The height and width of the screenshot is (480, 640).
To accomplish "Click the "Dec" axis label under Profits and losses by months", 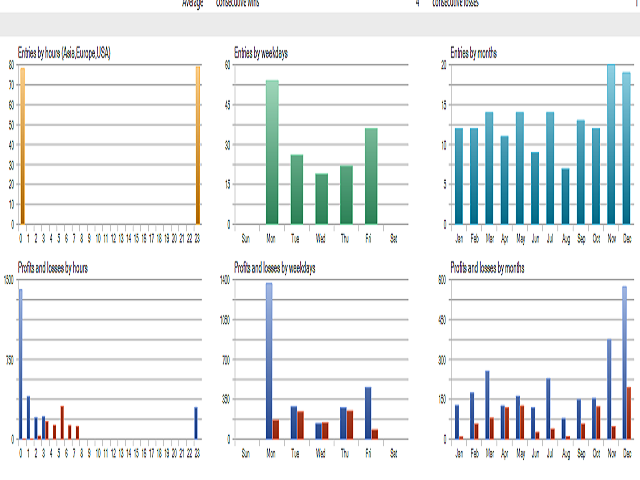I will click(627, 453).
